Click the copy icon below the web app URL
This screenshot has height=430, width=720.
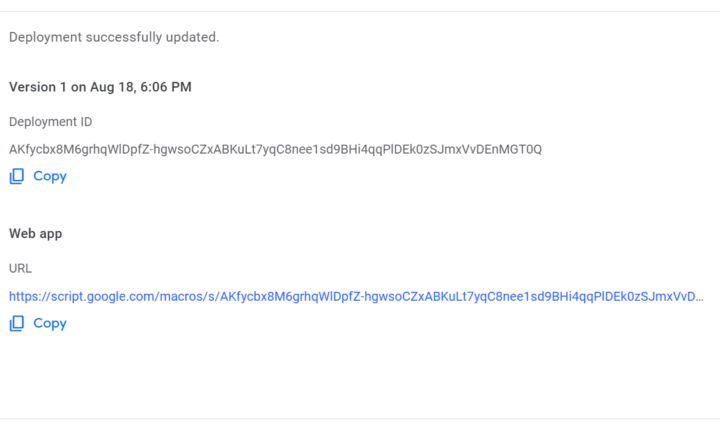pos(16,323)
